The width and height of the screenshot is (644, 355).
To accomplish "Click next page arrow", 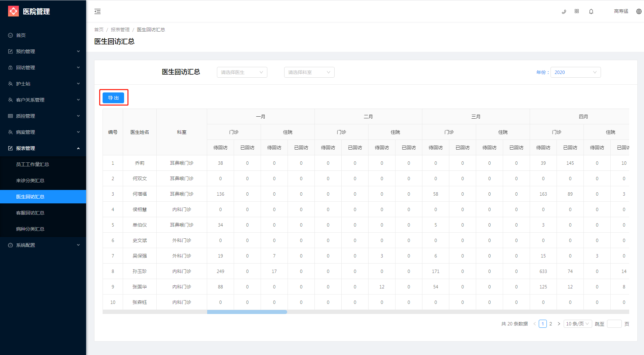I will click(559, 324).
